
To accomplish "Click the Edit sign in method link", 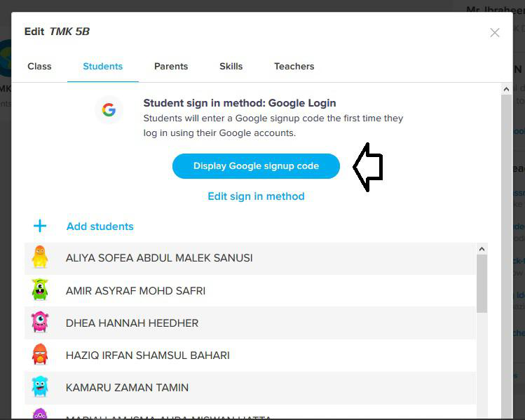I will click(x=256, y=196).
